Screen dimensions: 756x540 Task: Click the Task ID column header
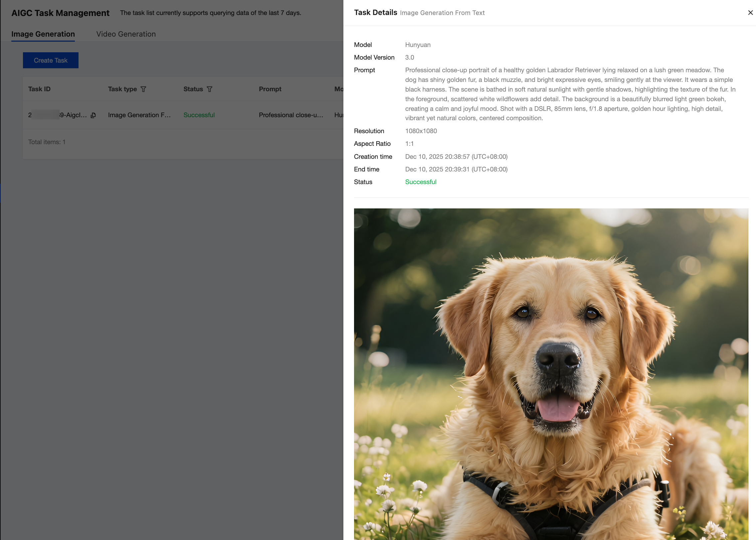[39, 89]
